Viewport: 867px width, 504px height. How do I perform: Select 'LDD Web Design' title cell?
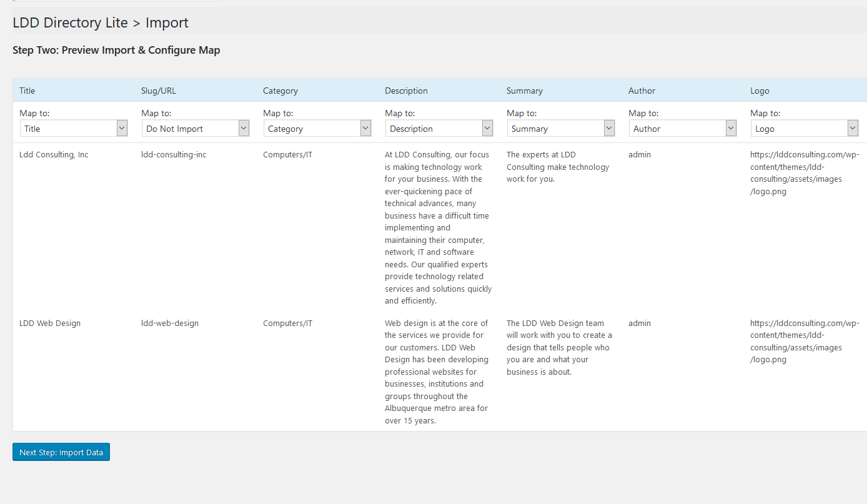(50, 323)
